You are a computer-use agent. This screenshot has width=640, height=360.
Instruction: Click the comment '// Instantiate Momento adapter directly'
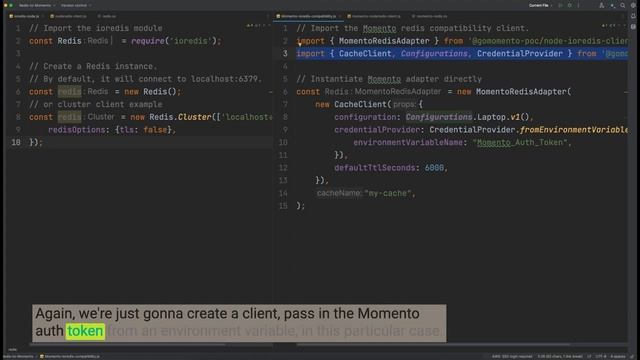tap(389, 79)
